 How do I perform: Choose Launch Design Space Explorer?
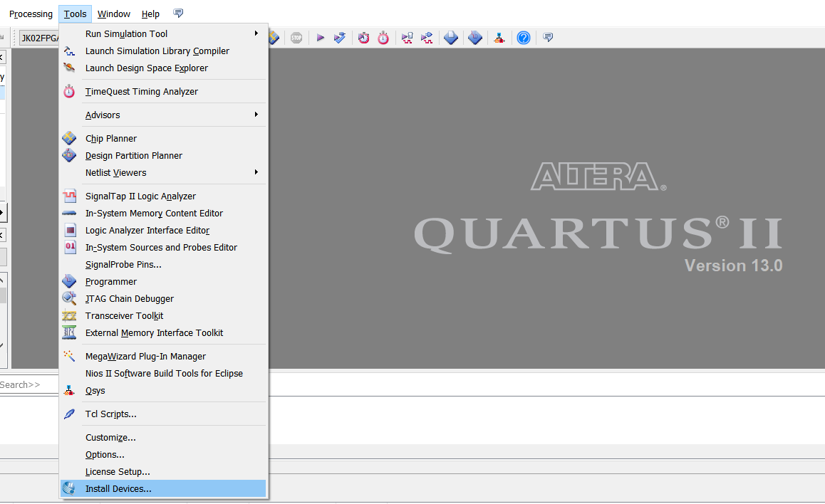tap(163, 68)
